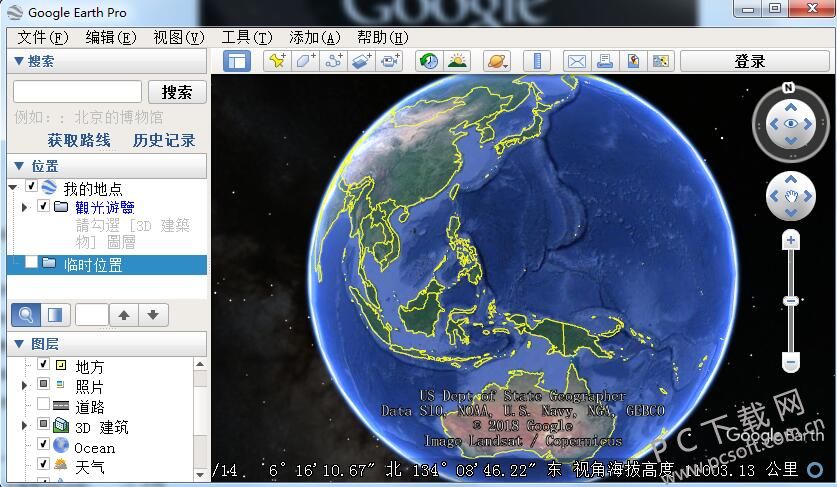Move the selected place down with the down arrow
Screen dimensions: 837x487
coord(153,315)
